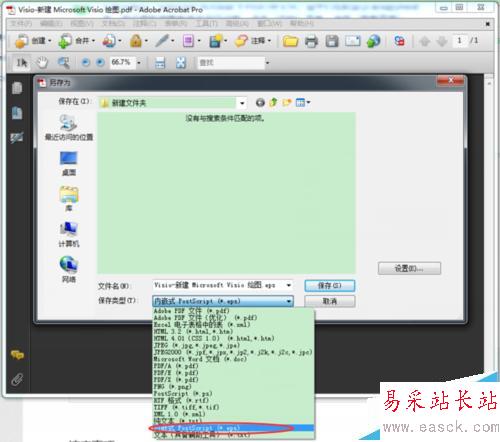Select the Marquee zoom tool
500x442 pixels.
63,63
